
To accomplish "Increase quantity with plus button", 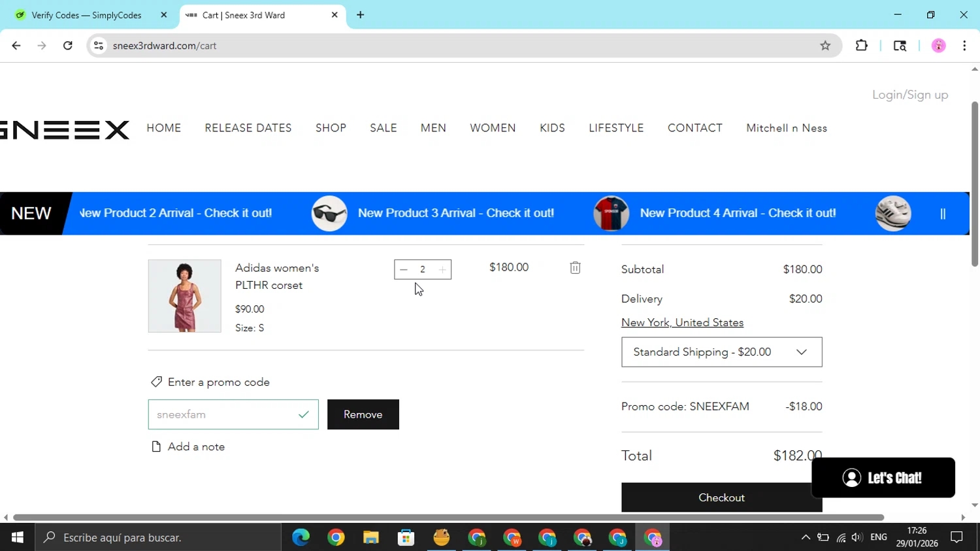I will pos(442,269).
